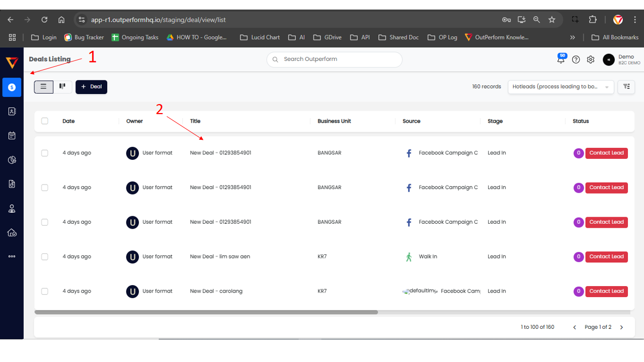Screen dimensions: 644x362
Task: Open the reports pie chart sidebar icon
Action: coord(12,160)
